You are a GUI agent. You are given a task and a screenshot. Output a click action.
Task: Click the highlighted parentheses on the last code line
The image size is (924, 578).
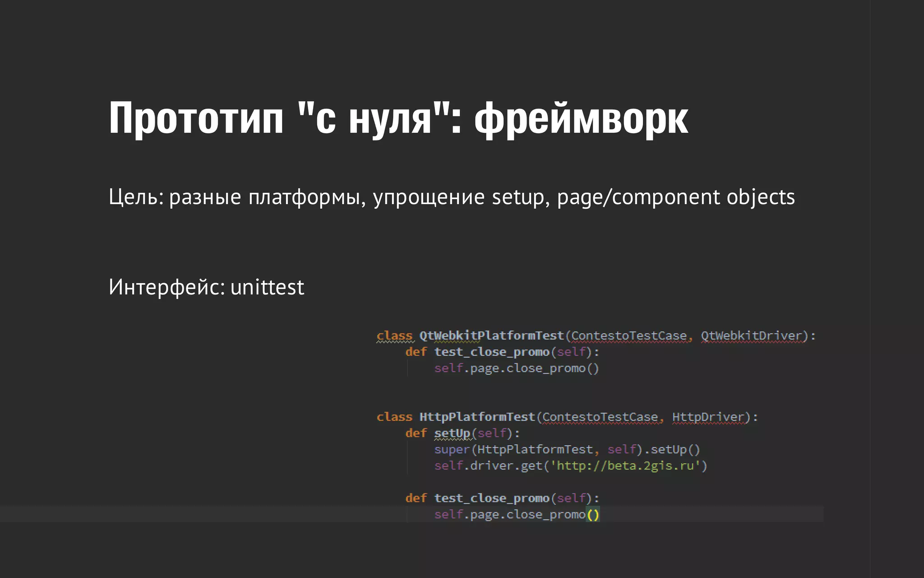pos(593,514)
